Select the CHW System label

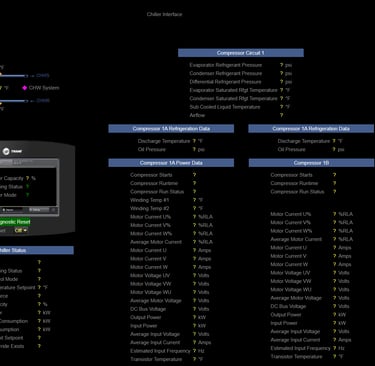click(x=44, y=88)
